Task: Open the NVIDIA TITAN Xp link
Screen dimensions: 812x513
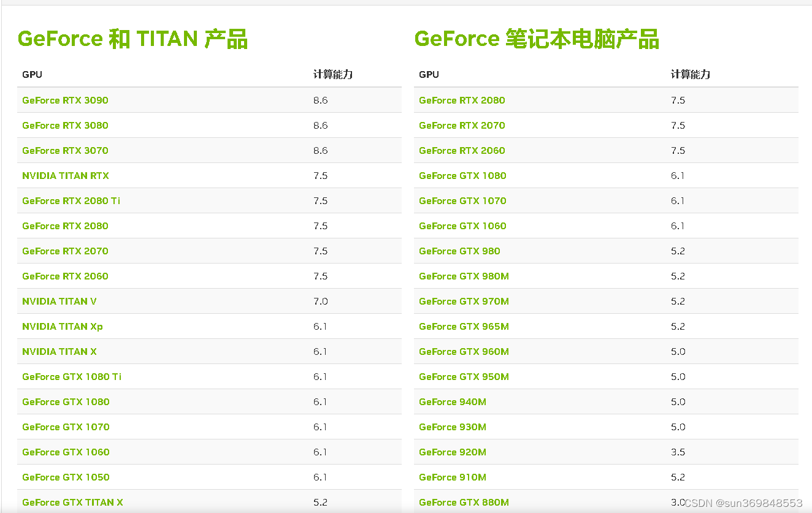Action: 63,326
